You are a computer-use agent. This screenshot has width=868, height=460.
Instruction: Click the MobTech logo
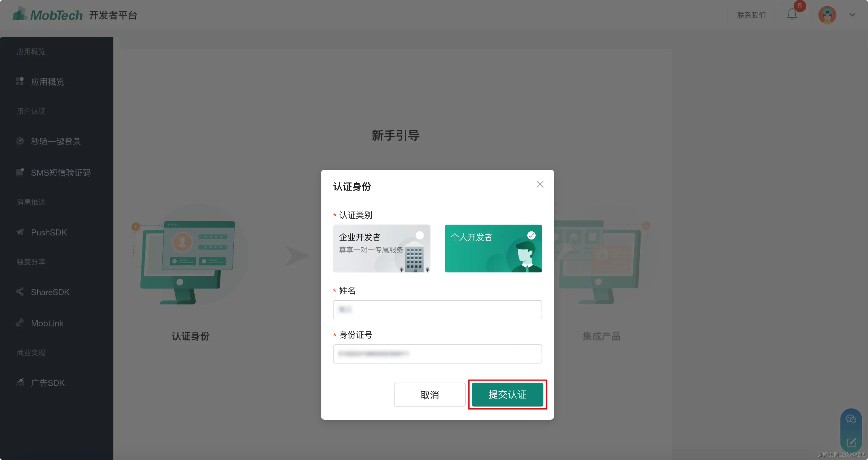pos(48,14)
